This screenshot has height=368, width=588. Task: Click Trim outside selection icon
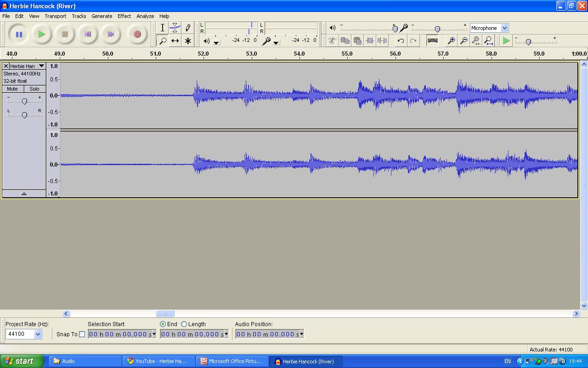coord(369,40)
